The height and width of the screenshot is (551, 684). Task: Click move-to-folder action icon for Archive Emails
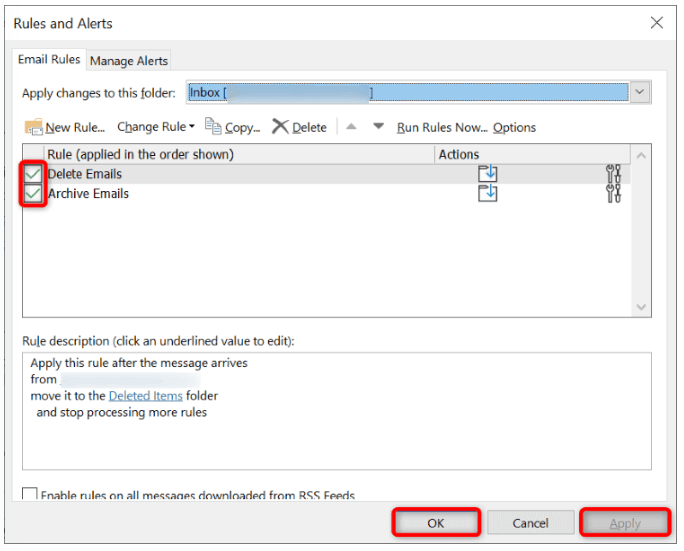tap(487, 193)
